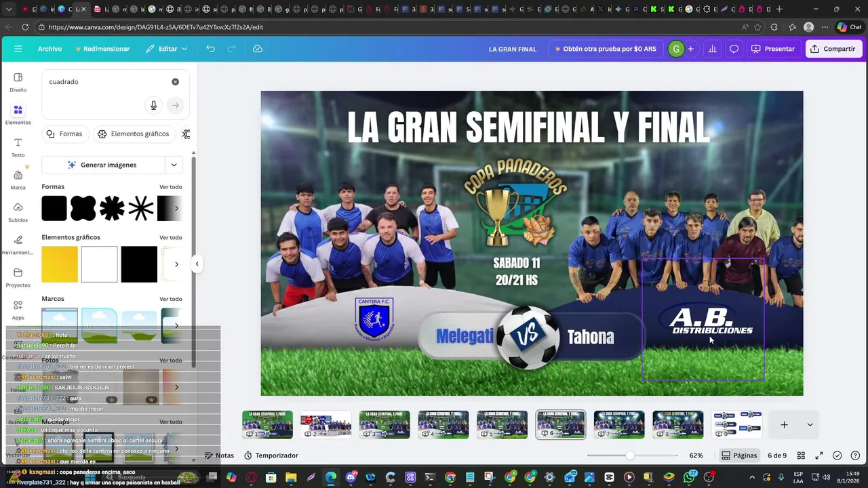The height and width of the screenshot is (488, 868).
Task: Toggle the Páginas thumbnail strip
Action: (739, 455)
